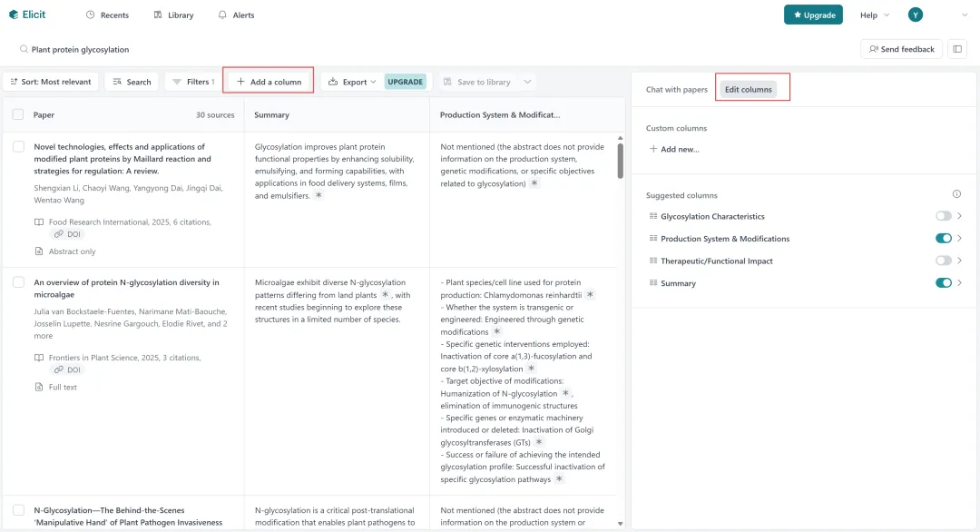Disable the Production System & Modifications toggle
Screen dimensions: 980x532
(943, 238)
